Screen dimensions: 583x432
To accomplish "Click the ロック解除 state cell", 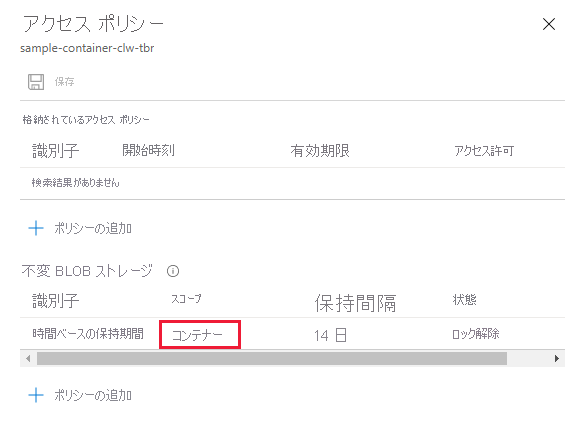I will pyautogui.click(x=476, y=334).
